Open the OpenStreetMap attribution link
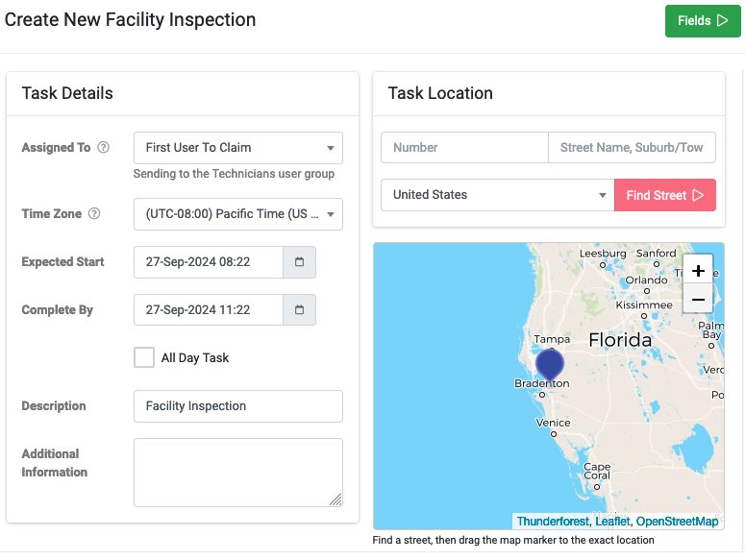Screen dimensions: 745x560 pyautogui.click(x=677, y=522)
